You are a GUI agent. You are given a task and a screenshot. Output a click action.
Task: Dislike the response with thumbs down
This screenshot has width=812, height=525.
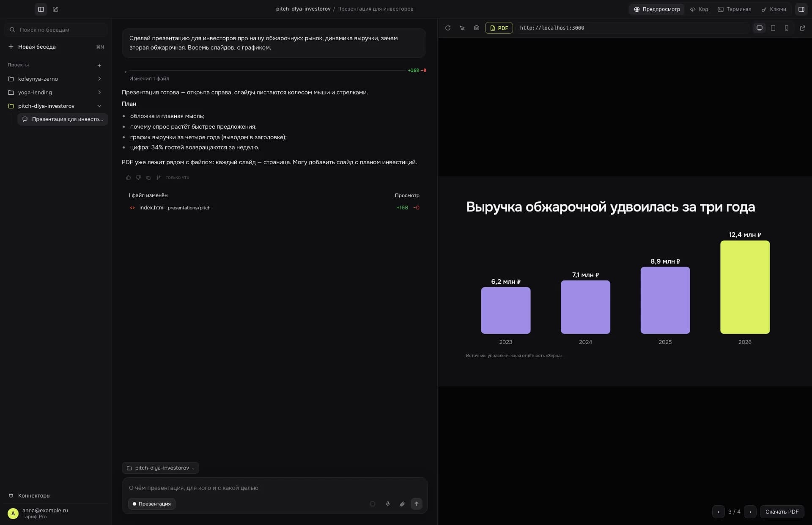click(x=138, y=178)
